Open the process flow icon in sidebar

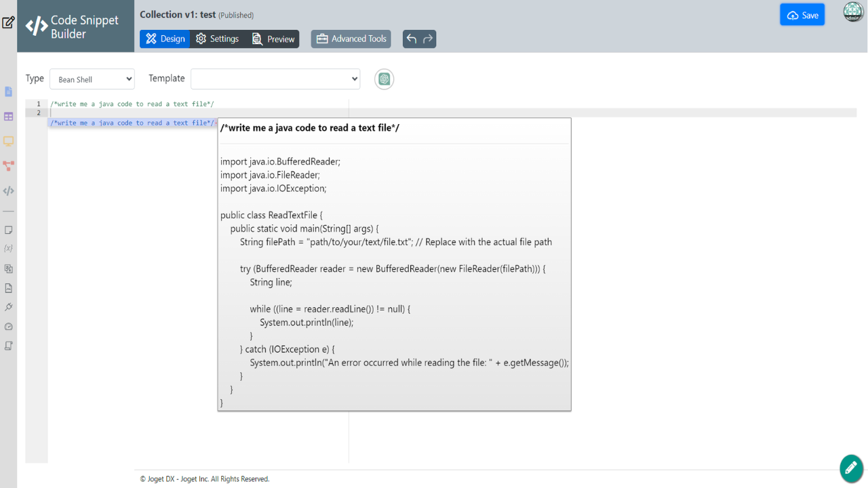[9, 165]
